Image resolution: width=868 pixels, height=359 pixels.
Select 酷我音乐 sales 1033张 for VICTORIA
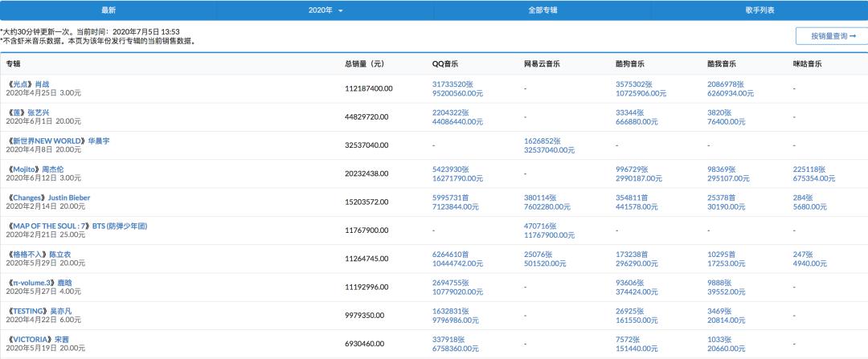[x=719, y=339]
